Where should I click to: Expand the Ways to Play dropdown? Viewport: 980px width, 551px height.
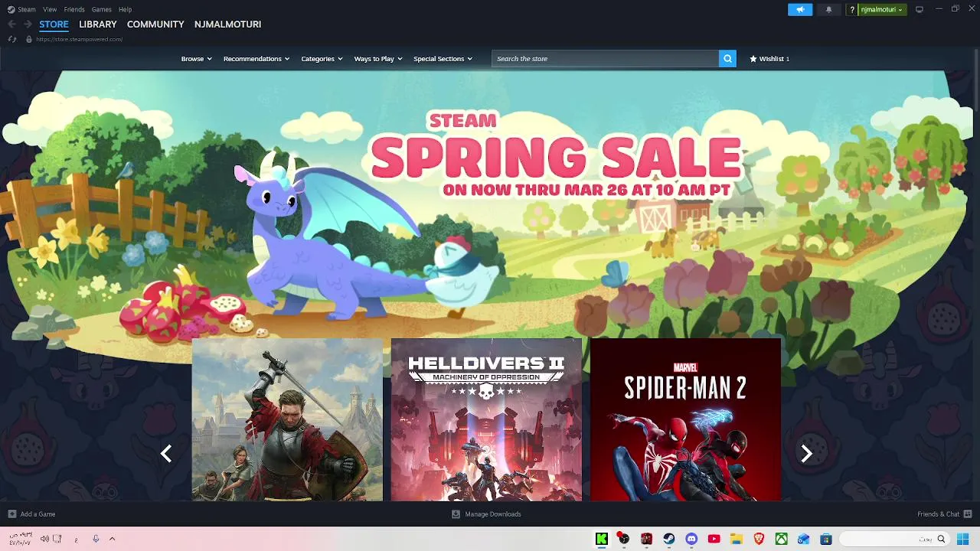(378, 59)
